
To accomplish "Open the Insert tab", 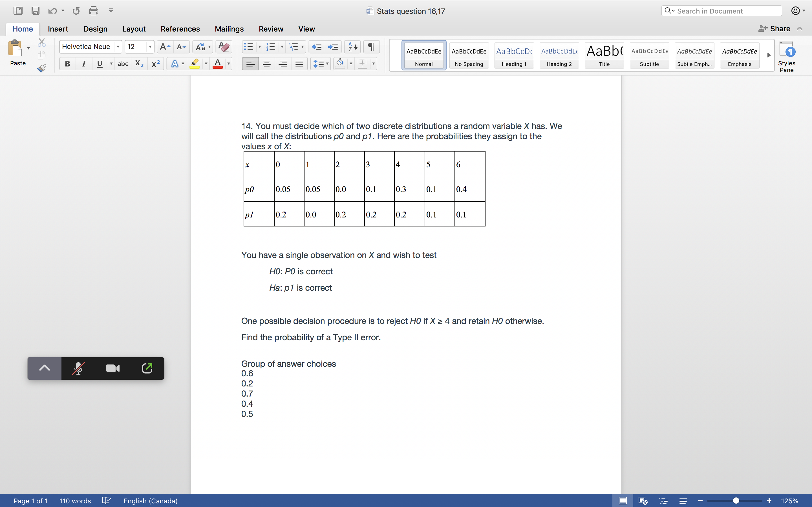I will click(x=58, y=29).
